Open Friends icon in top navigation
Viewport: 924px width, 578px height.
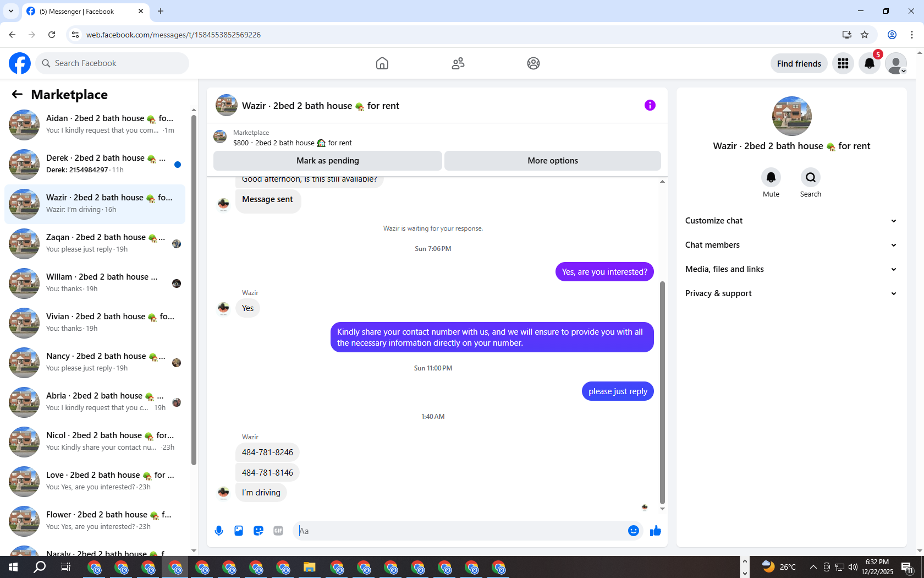458,63
